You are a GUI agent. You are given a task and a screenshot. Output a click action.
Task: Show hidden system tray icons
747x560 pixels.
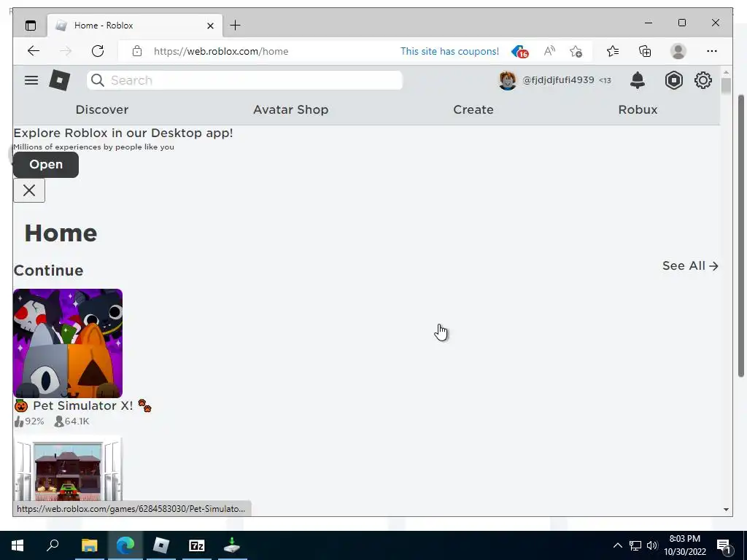pyautogui.click(x=617, y=545)
